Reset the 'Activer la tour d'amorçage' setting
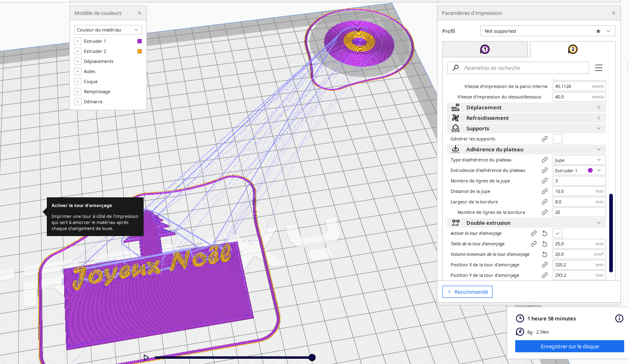Viewport: 629px width, 364px height. pyautogui.click(x=545, y=233)
